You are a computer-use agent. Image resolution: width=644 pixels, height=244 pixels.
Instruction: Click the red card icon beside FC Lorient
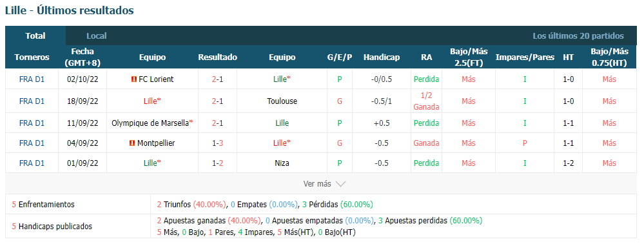tap(133, 79)
